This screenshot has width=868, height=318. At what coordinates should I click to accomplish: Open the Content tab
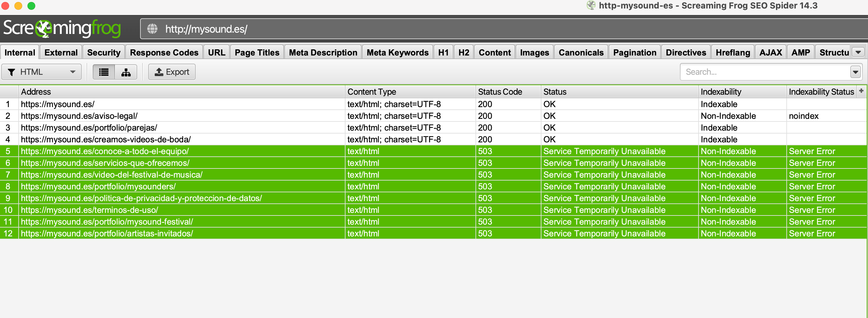coord(495,53)
